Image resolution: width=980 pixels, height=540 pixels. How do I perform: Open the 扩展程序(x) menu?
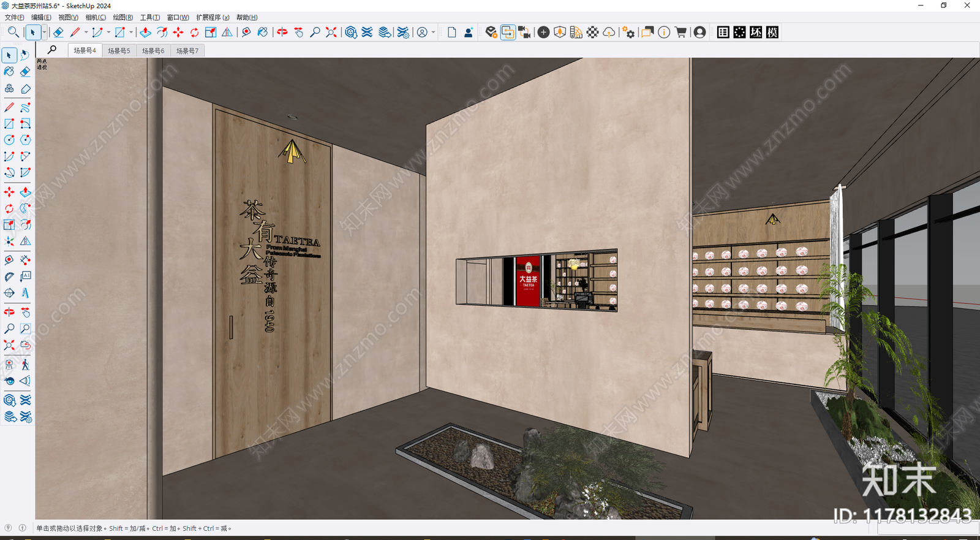[x=213, y=17]
